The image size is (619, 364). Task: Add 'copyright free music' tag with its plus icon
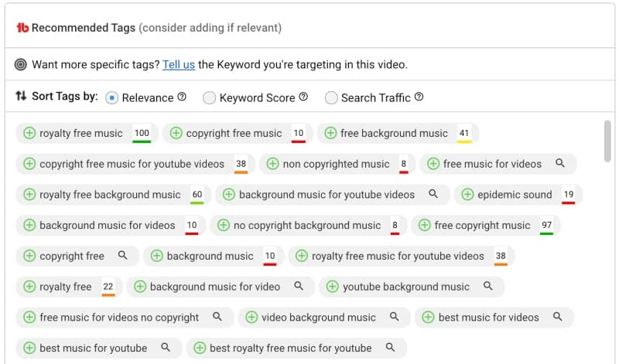(x=176, y=133)
